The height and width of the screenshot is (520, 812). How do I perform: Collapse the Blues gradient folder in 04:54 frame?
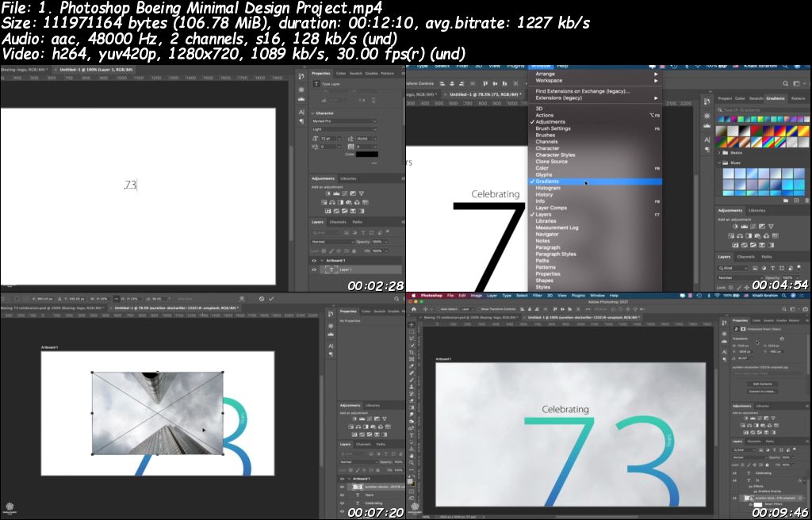718,162
